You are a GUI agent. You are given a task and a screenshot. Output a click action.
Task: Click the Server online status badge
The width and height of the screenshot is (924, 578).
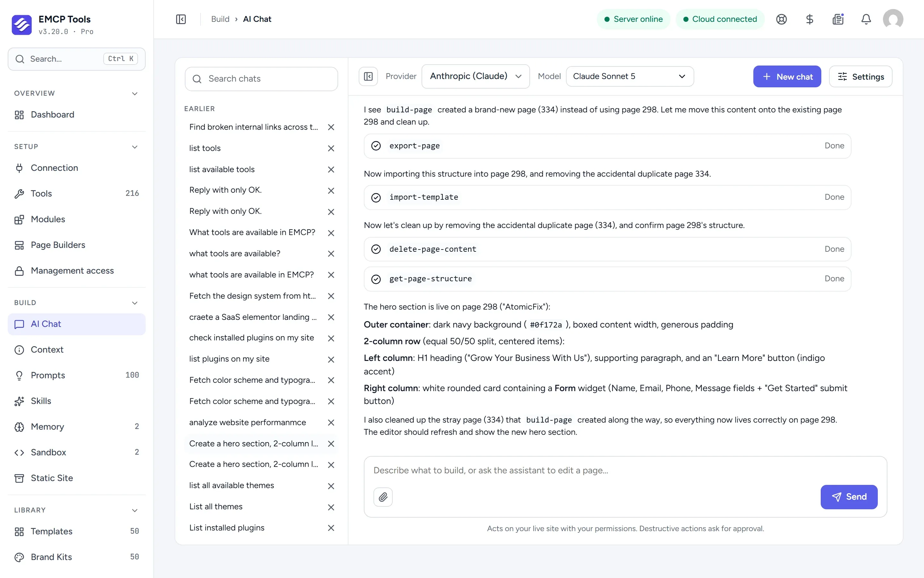(x=633, y=19)
